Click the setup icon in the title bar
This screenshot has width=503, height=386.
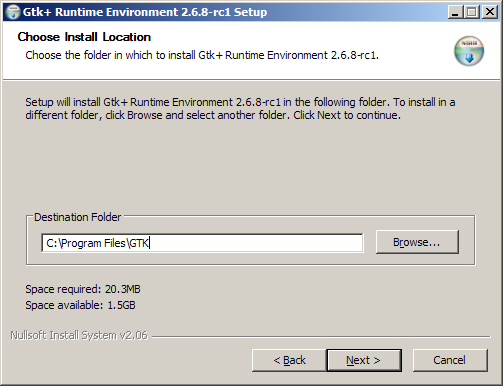point(13,12)
